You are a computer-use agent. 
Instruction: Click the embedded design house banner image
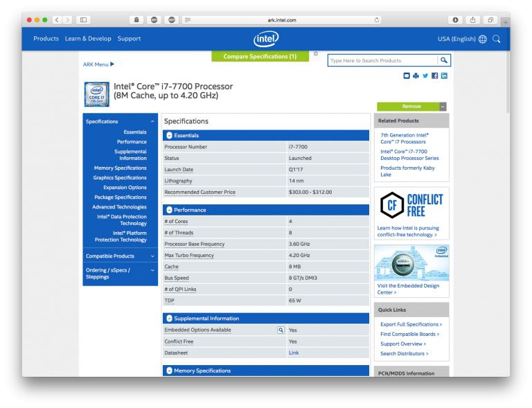(x=411, y=263)
